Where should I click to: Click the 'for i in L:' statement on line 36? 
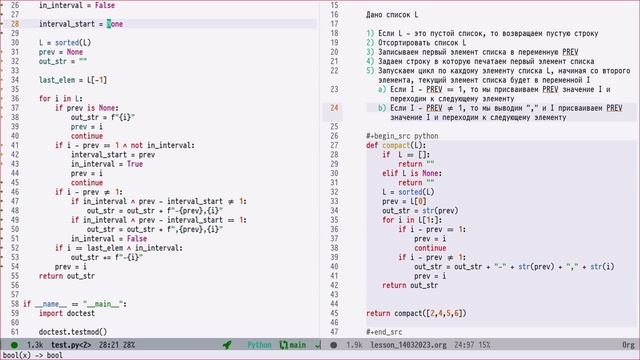point(61,99)
